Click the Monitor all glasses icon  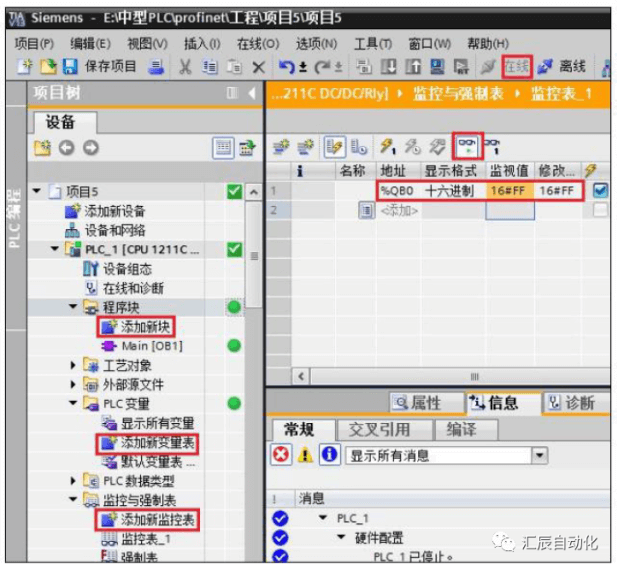pos(467,147)
